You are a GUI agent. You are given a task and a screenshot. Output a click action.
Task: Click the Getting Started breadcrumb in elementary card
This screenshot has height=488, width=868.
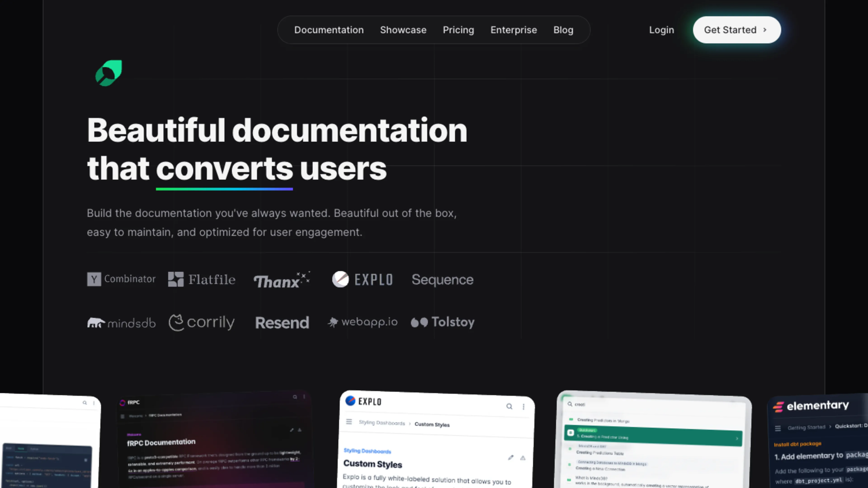pyautogui.click(x=806, y=427)
